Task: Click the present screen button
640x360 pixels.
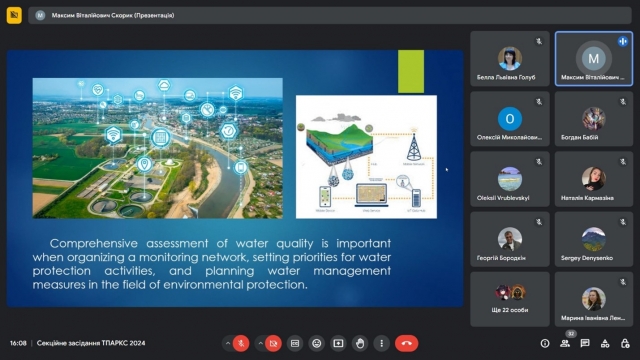Action: point(338,343)
